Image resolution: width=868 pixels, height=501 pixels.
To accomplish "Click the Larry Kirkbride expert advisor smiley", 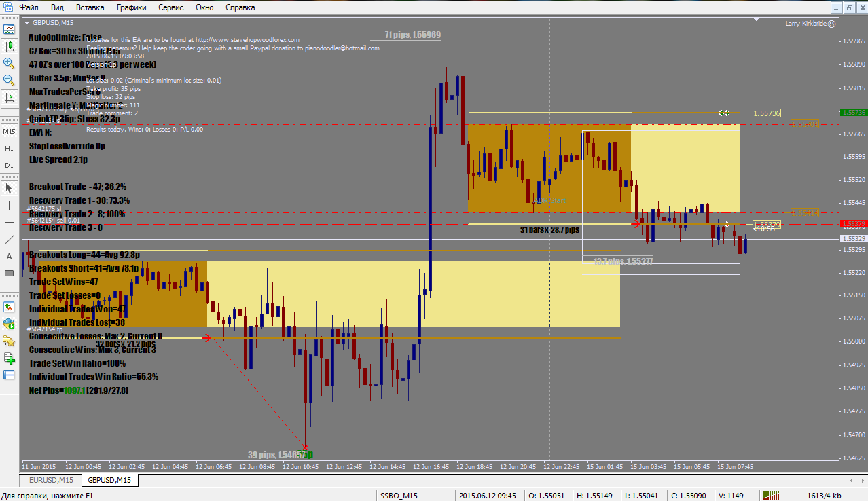I will [x=831, y=23].
